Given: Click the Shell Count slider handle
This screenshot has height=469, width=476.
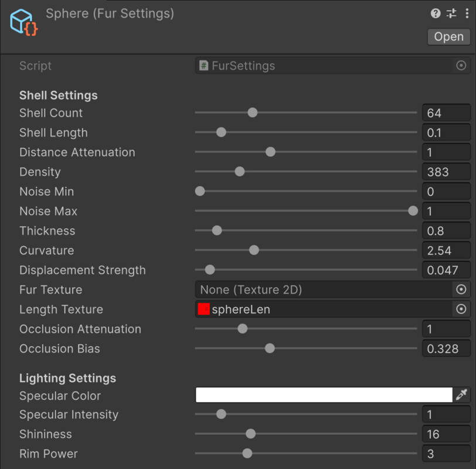Looking at the screenshot, I should point(252,113).
